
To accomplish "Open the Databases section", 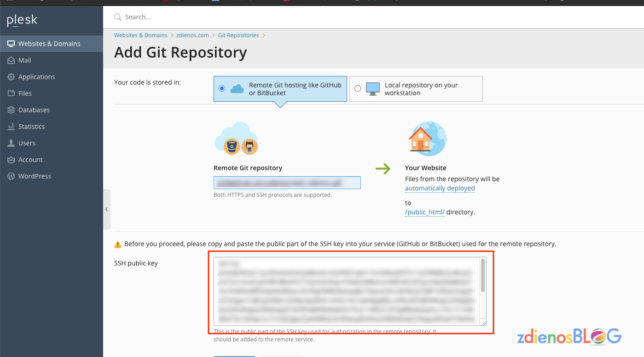I will [34, 109].
